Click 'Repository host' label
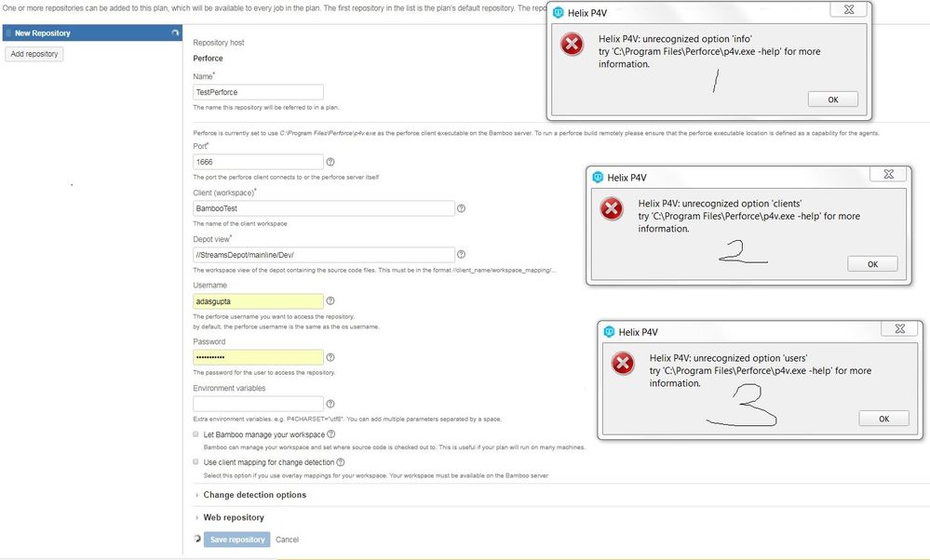The image size is (930, 560). (218, 43)
